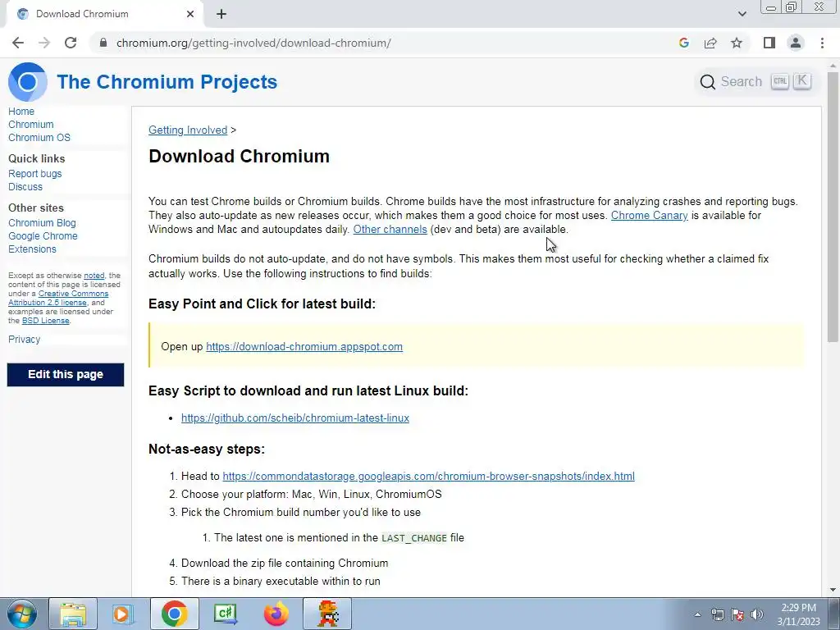The height and width of the screenshot is (630, 840).
Task: Open the download-chromium.appspot.com link
Action: 304,347
